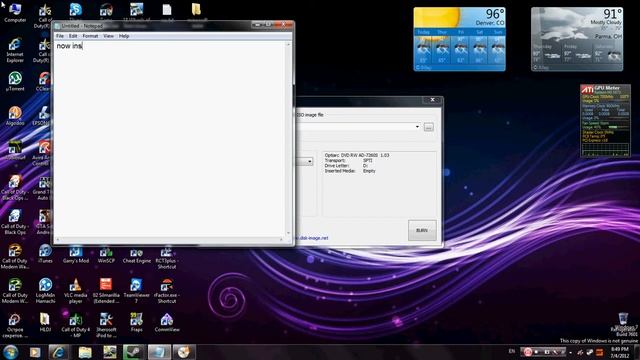Select the folder icon on the top row of the desktop

click(196, 11)
